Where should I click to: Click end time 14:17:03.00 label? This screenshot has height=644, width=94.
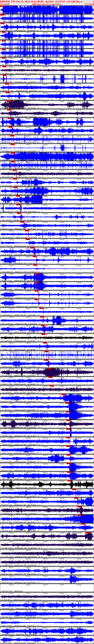coord(89,4)
